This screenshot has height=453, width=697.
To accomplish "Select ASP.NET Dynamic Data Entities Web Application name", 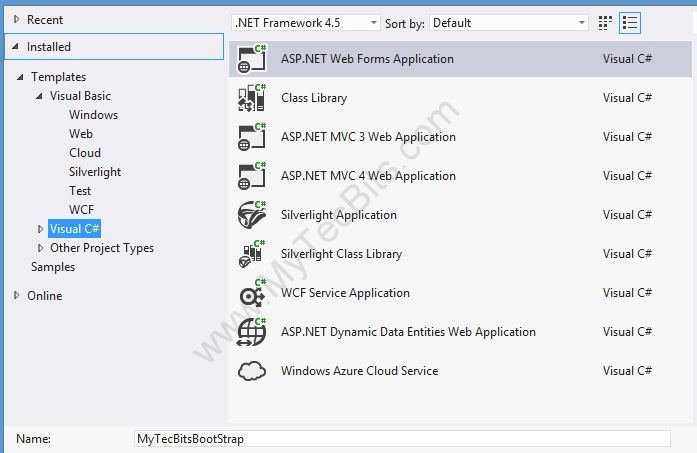I will 408,332.
